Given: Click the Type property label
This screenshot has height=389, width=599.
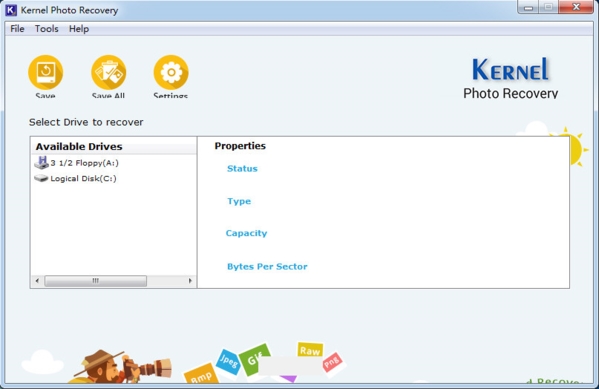Looking at the screenshot, I should (239, 201).
